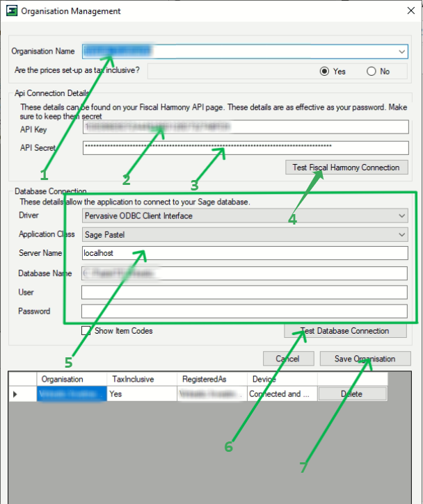Click the Organisation column header
This screenshot has width=423, height=504.
(72, 379)
